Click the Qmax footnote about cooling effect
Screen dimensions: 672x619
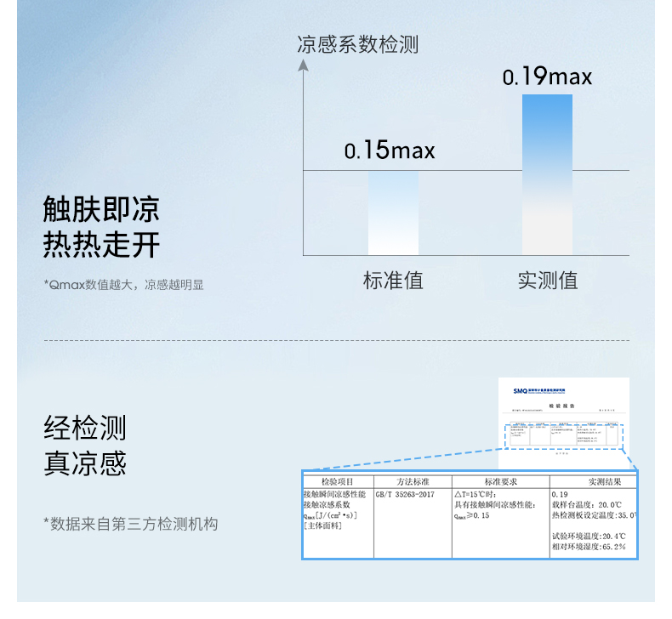click(123, 285)
